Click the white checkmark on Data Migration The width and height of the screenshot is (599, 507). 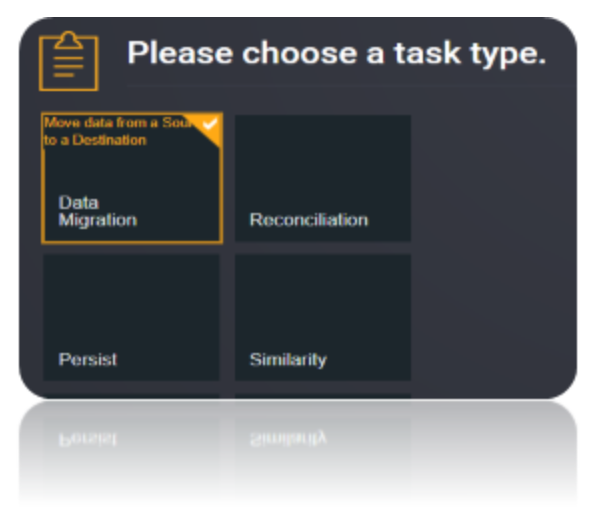(x=210, y=124)
